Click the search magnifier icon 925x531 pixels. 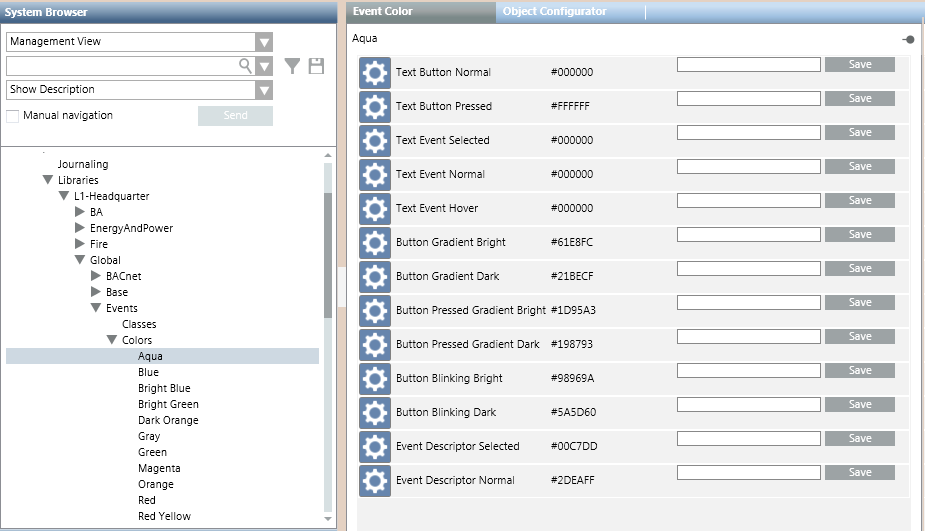click(245, 66)
